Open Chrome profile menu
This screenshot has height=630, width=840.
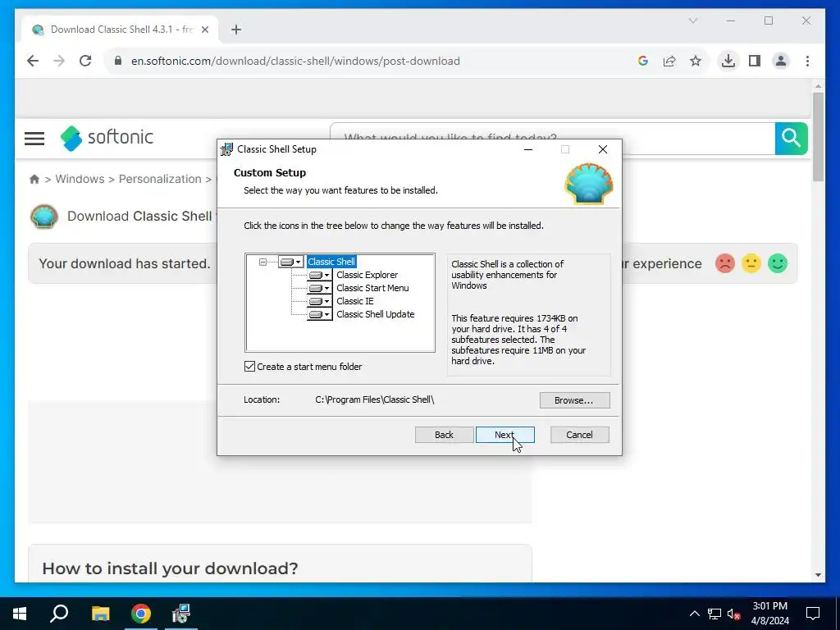click(781, 61)
